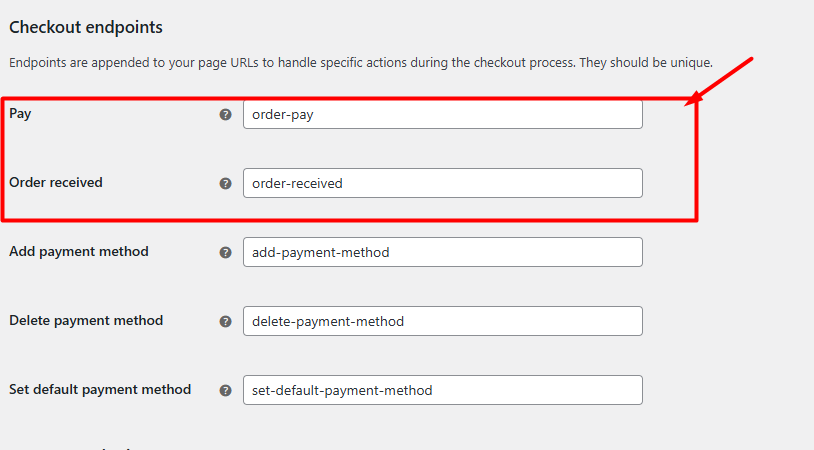Click the endpoints description paragraph text
814x450 pixels.
click(360, 62)
